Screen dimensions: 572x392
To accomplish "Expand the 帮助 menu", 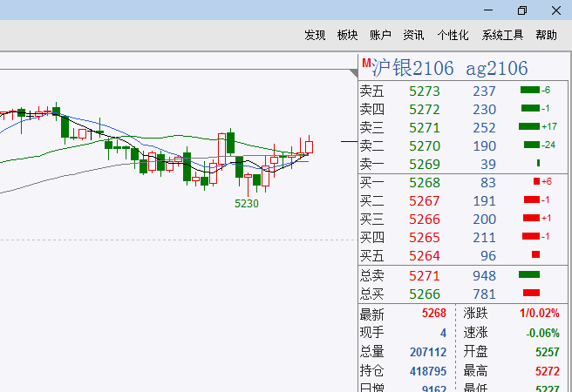I will (x=546, y=35).
